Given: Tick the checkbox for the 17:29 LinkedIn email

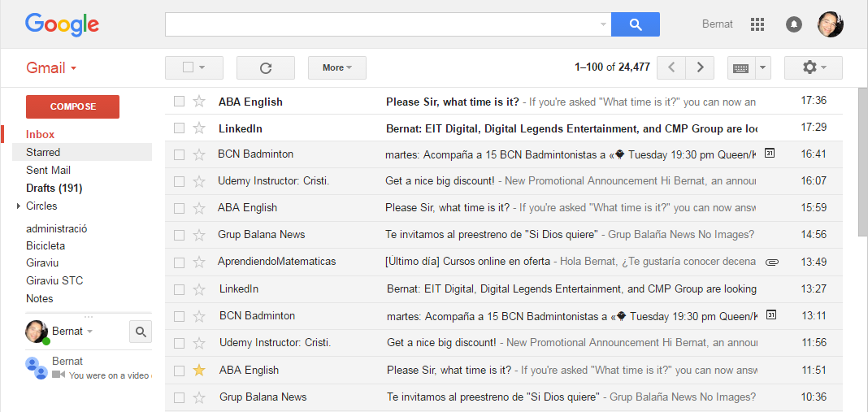Looking at the screenshot, I should 179,128.
